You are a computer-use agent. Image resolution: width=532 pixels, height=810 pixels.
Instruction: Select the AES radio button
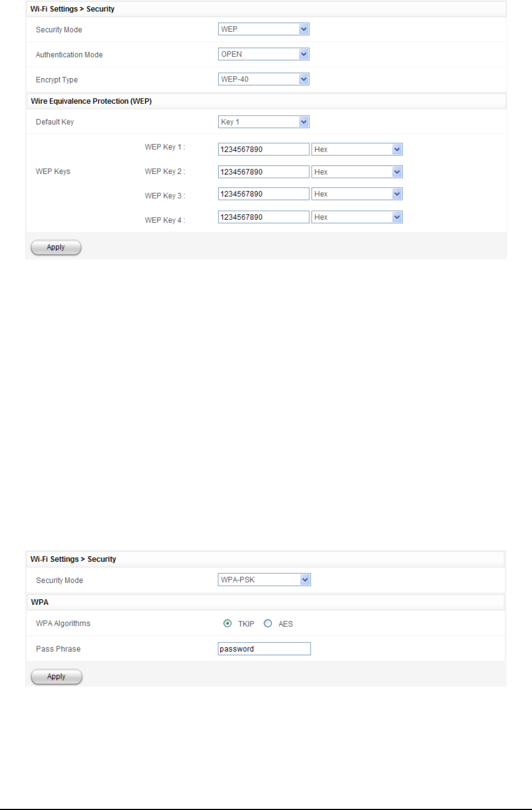pyautogui.click(x=268, y=624)
